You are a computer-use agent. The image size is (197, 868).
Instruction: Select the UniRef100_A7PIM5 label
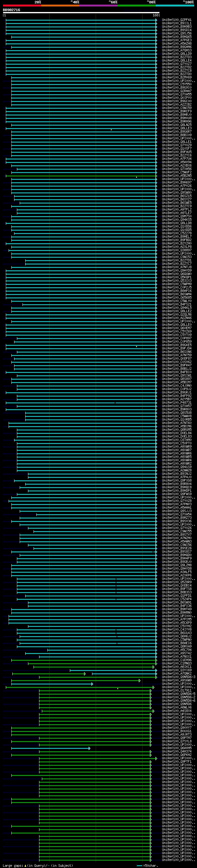[177, 619]
